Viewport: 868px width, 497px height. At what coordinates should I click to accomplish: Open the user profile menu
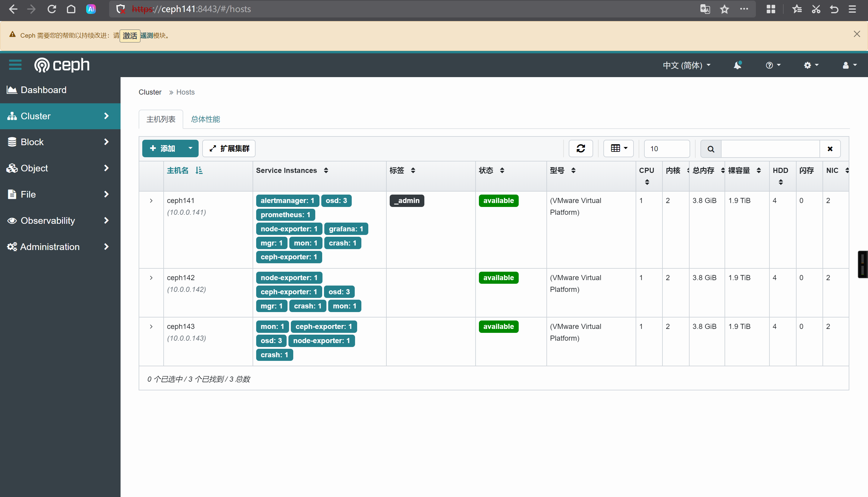pyautogui.click(x=849, y=65)
